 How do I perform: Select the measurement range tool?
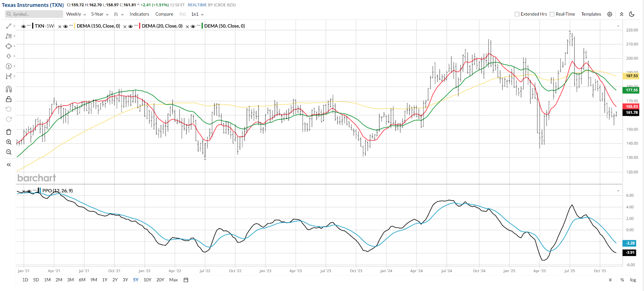8,76
